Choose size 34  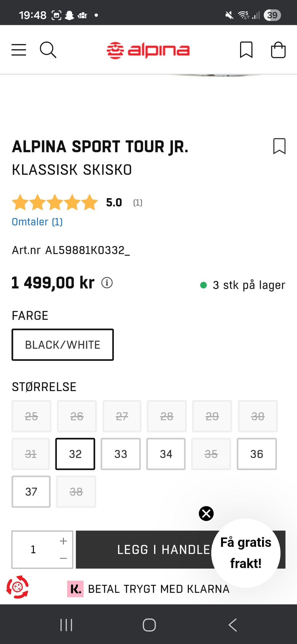pos(166,454)
